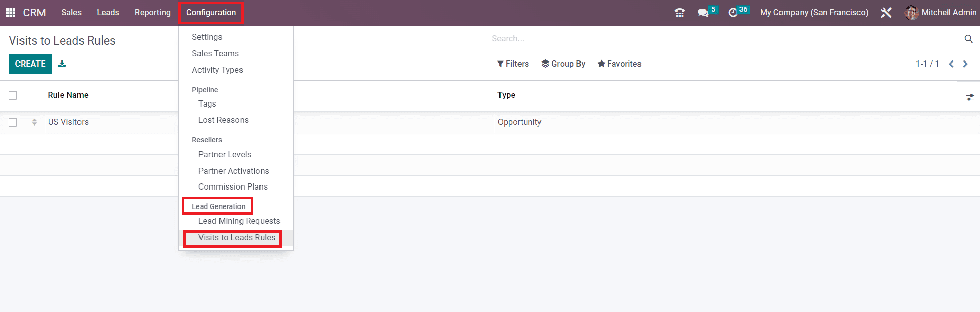
Task: Open the conversations chat messages icon
Action: pos(703,13)
